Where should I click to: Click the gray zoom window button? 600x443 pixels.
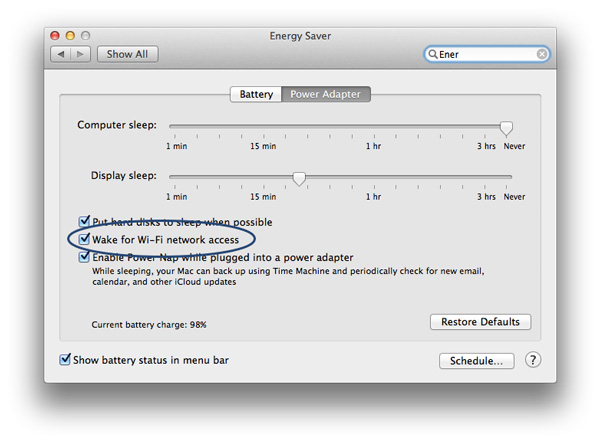[x=85, y=36]
